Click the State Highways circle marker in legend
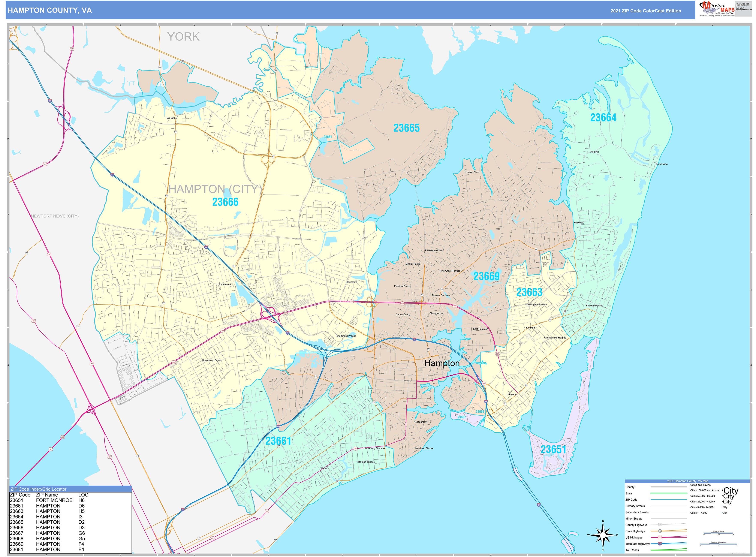This screenshot has width=756, height=557. click(660, 531)
